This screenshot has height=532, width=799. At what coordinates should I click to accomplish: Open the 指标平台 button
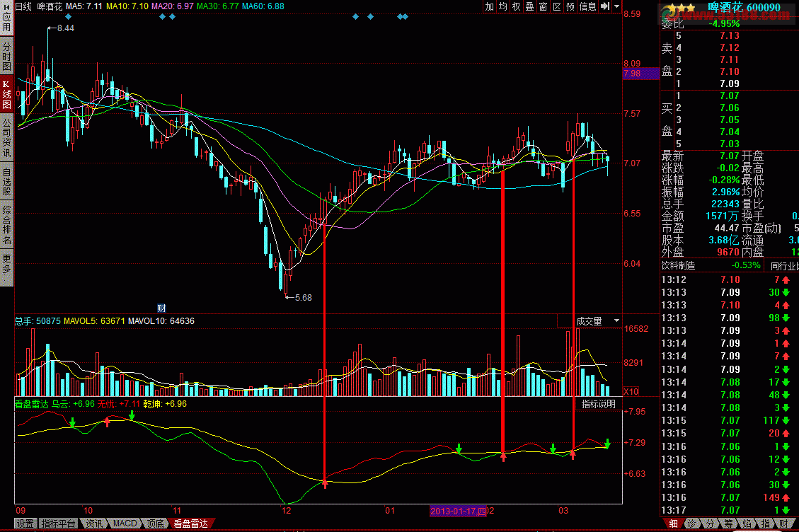59,524
